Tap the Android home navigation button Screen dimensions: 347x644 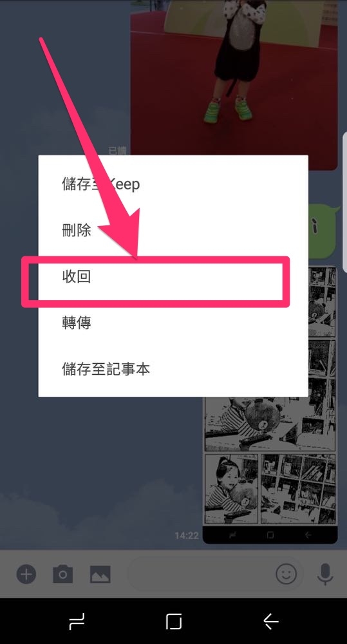(x=174, y=621)
